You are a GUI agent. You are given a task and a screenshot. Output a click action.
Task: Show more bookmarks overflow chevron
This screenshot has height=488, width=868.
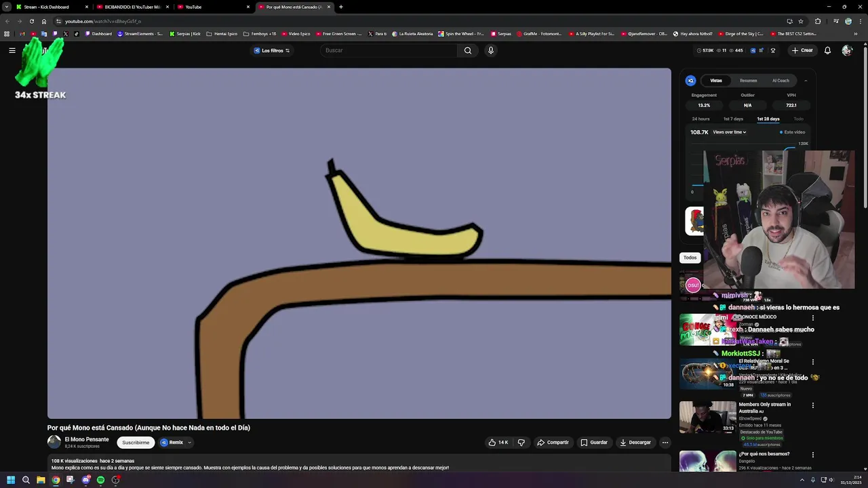856,34
